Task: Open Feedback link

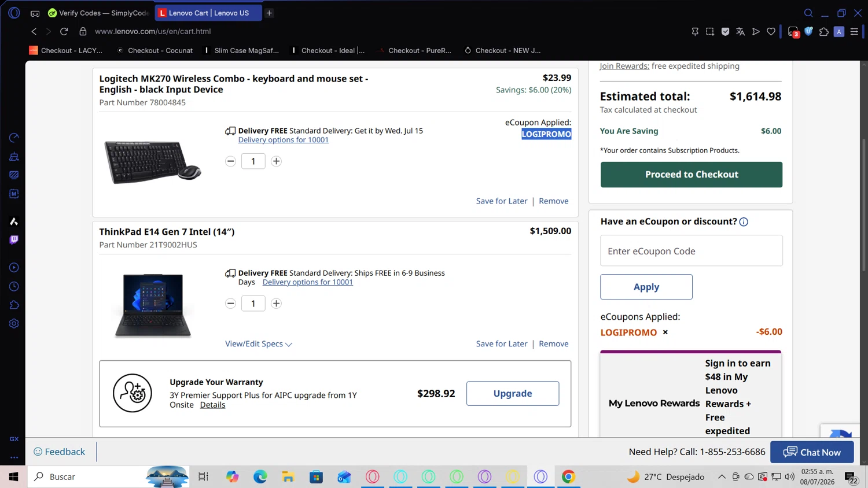Action: coord(59,452)
